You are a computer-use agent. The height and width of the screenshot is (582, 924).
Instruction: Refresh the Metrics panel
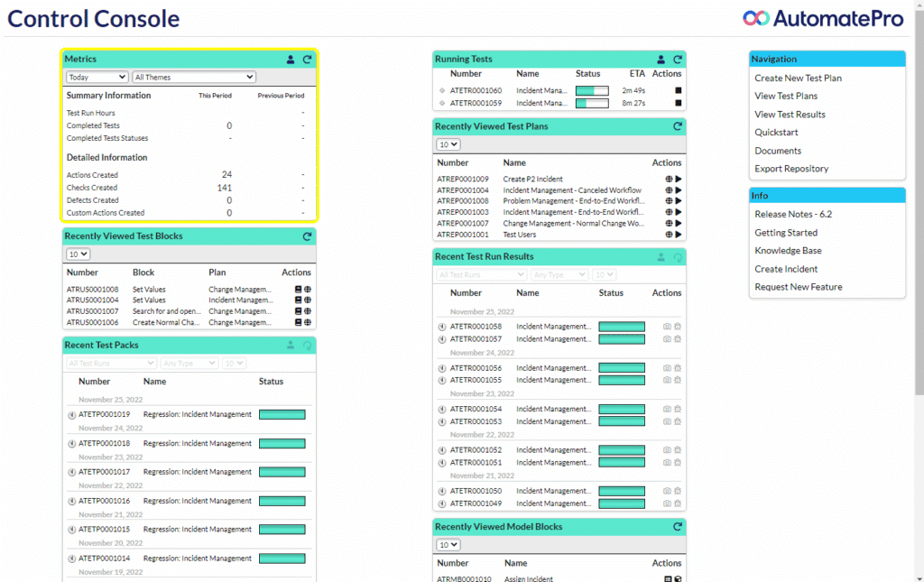[x=307, y=60]
